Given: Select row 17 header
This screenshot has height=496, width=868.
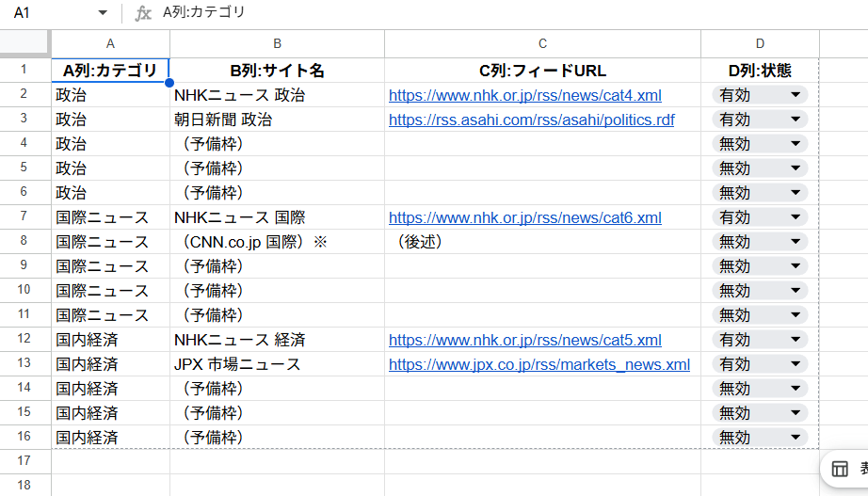Looking at the screenshot, I should (x=24, y=461).
